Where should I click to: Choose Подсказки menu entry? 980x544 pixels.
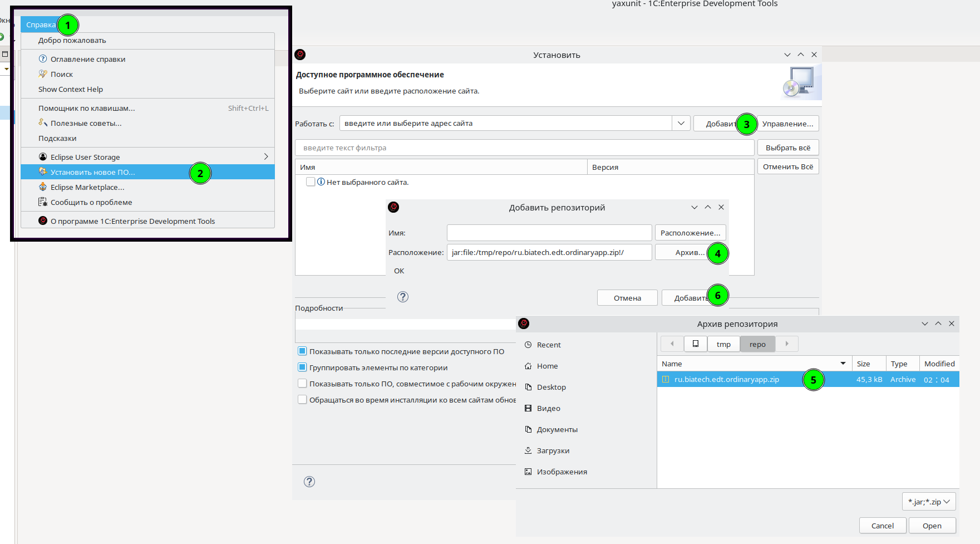pyautogui.click(x=57, y=138)
